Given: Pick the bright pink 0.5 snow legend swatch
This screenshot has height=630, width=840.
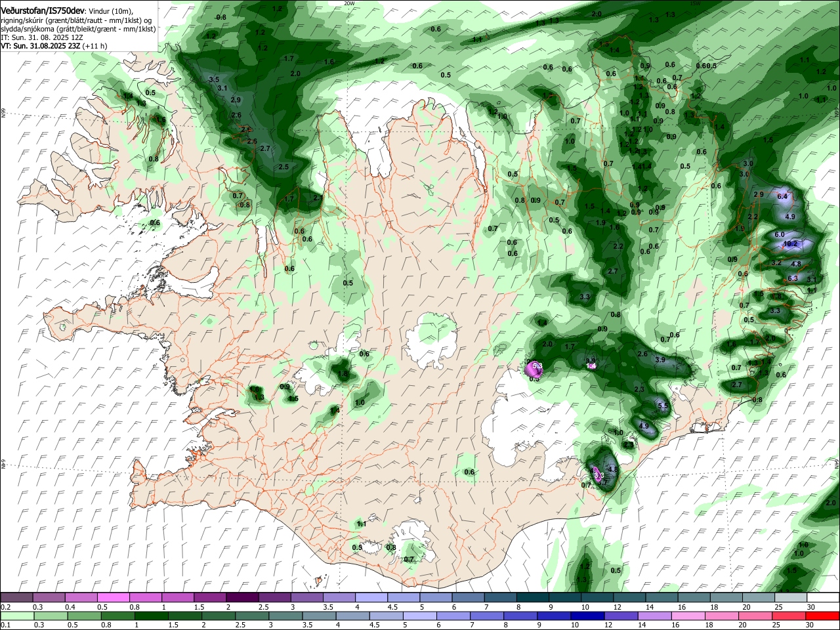Looking at the screenshot, I should (x=113, y=598).
